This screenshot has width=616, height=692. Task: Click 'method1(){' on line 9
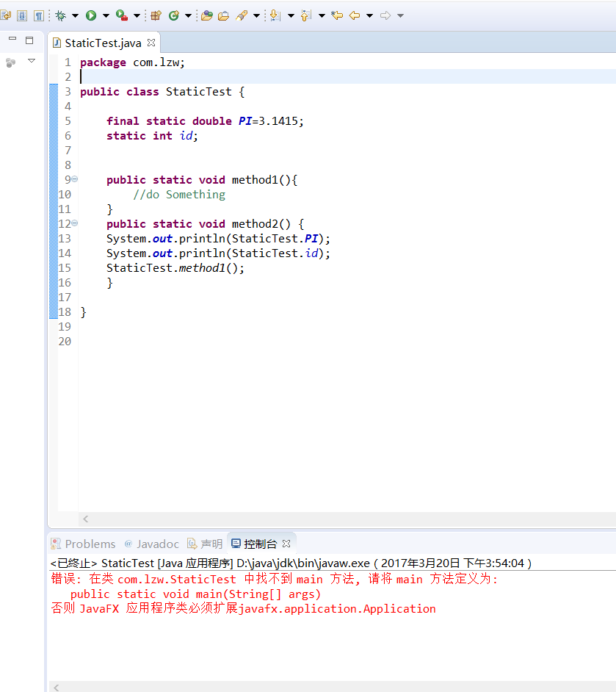[x=264, y=180]
